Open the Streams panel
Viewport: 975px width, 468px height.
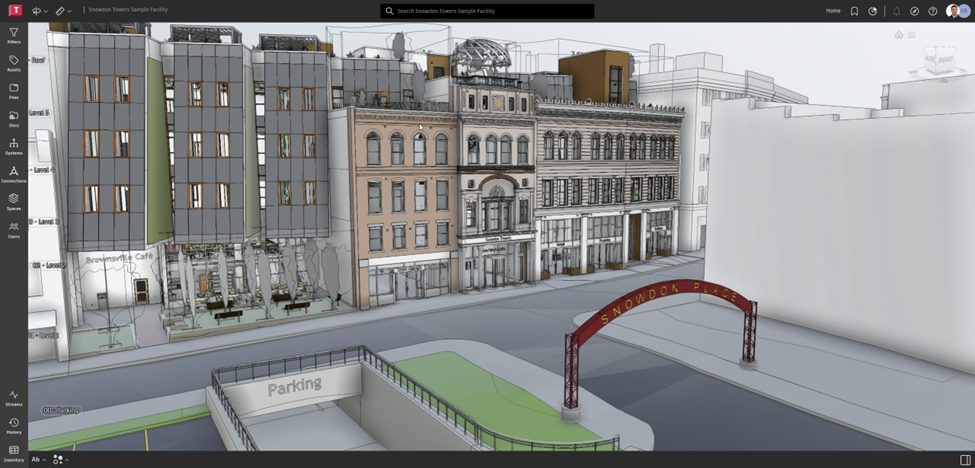click(x=14, y=398)
